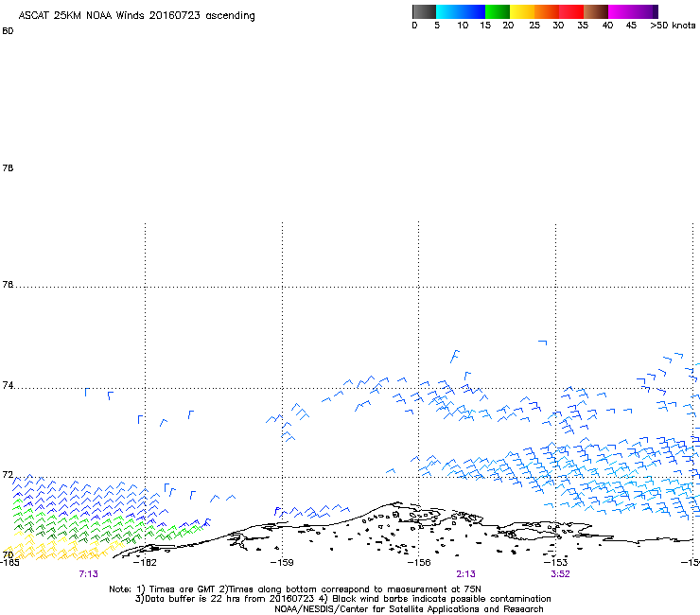Click the legend scale label '30'
Image resolution: width=700 pixels, height=615 pixels.
click(x=558, y=26)
